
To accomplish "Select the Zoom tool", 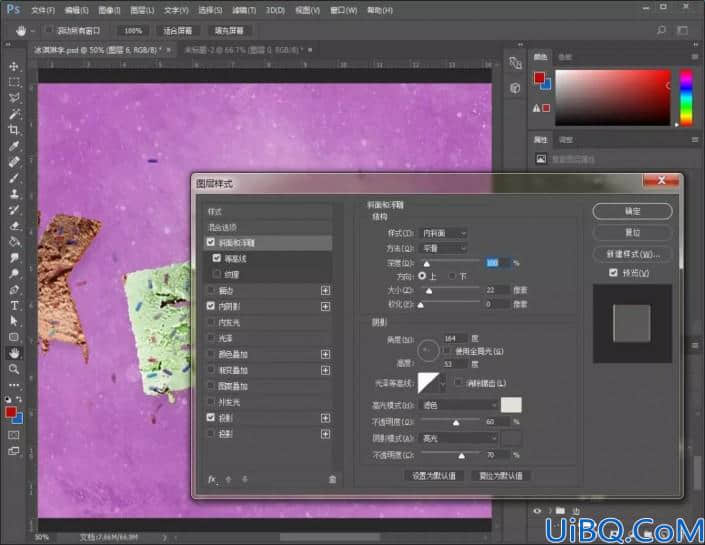I will coord(14,369).
